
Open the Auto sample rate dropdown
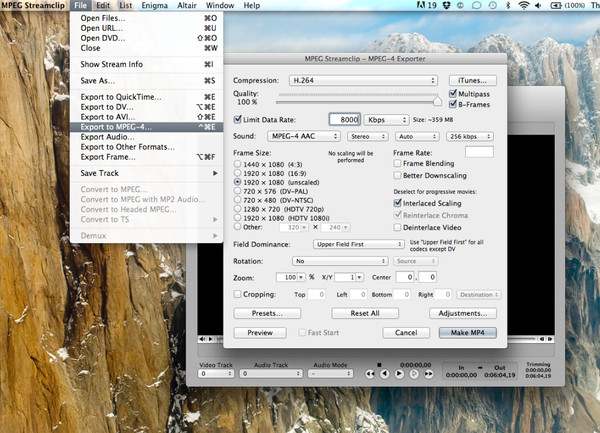coord(417,137)
